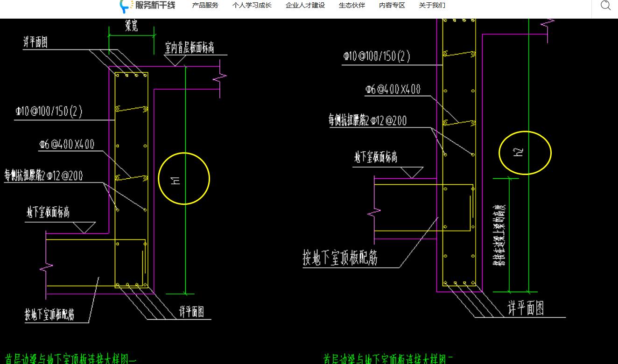The image size is (618, 364).
Task: Click the 梁宽 dimension label
Action: click(132, 27)
